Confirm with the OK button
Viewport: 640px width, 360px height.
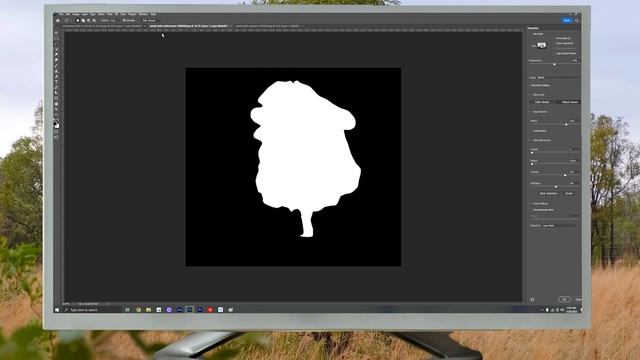[564, 299]
